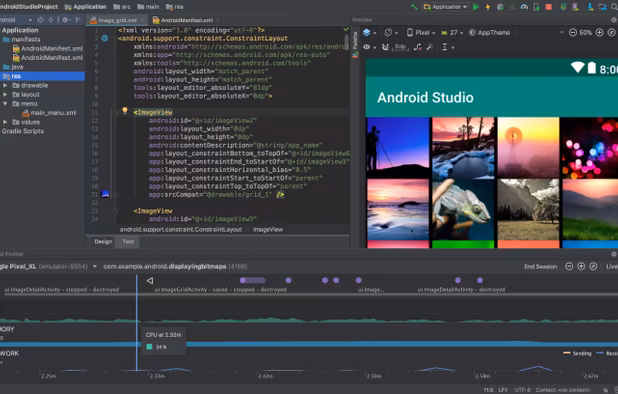The image size is (618, 394).
Task: Click first purple event dot on timeline
Action: pos(243,281)
